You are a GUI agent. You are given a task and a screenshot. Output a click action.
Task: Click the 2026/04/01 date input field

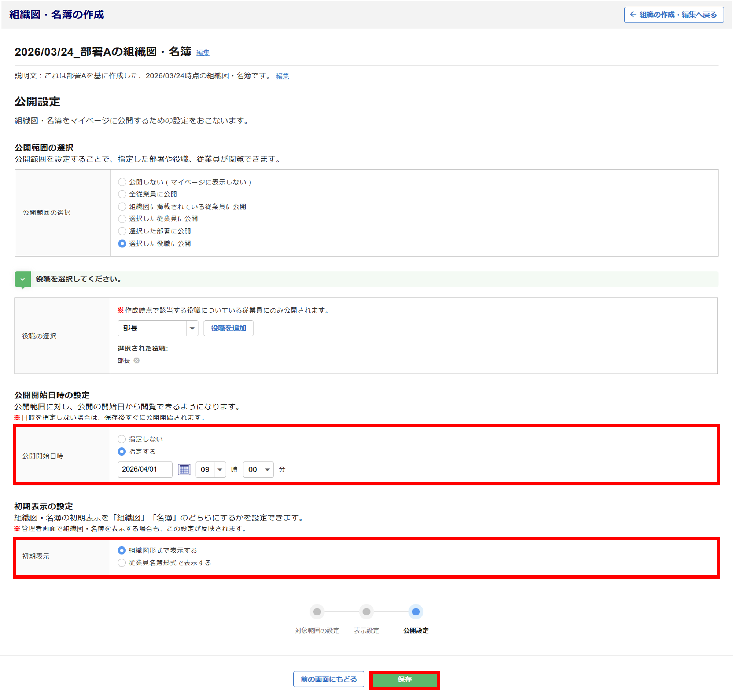pyautogui.click(x=145, y=469)
